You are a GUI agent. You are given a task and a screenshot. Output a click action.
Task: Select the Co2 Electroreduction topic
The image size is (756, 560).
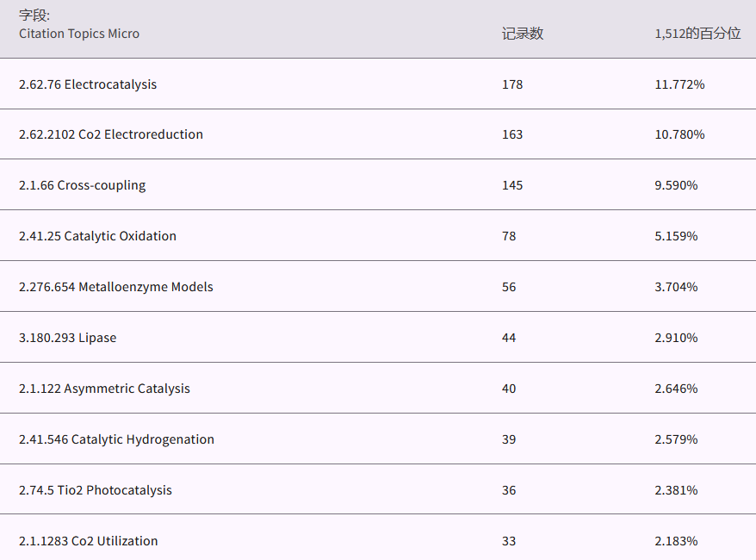click(111, 134)
